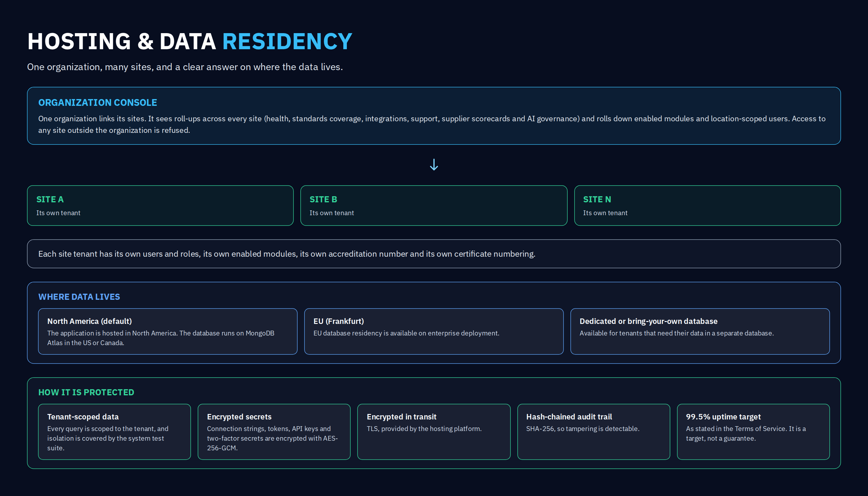Click 'TLS, provided by the hosting platform.'
This screenshot has height=496, width=868.
pyautogui.click(x=424, y=428)
